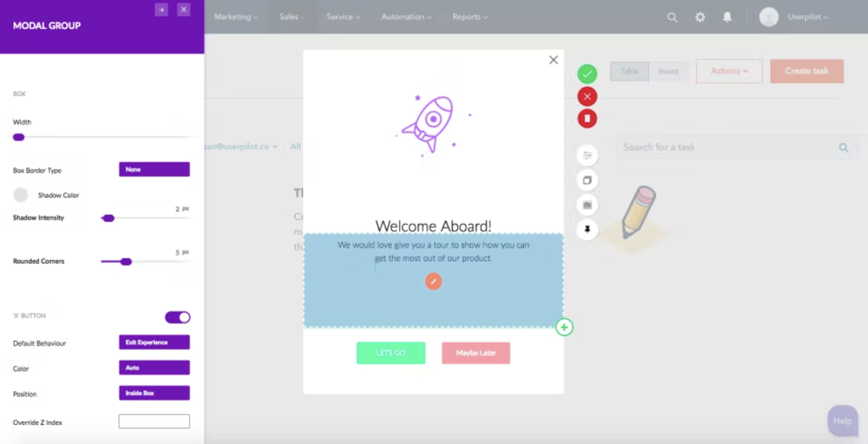Pin the modal using the pushpin icon

pos(587,230)
